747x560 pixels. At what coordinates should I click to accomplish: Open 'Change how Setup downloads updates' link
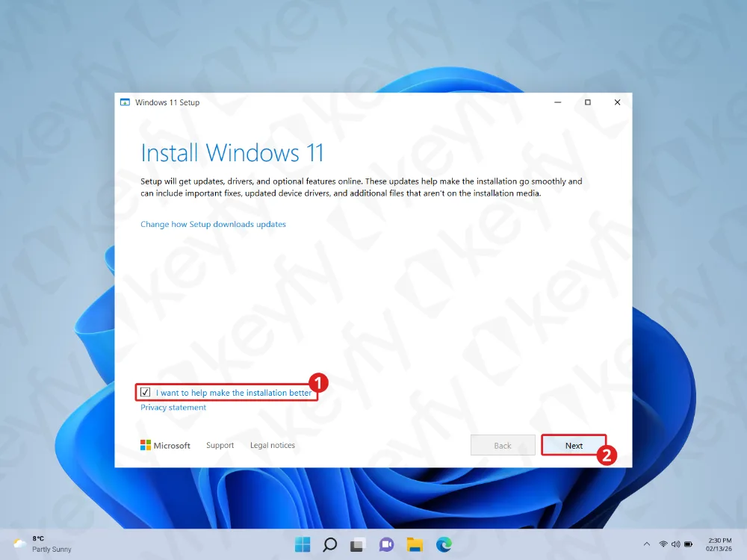pyautogui.click(x=213, y=224)
